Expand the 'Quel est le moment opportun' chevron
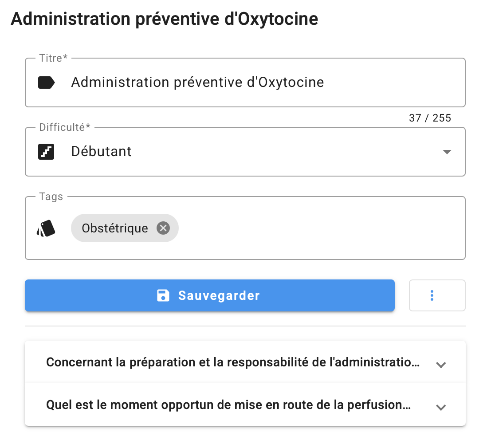The image size is (487, 448). [x=440, y=407]
